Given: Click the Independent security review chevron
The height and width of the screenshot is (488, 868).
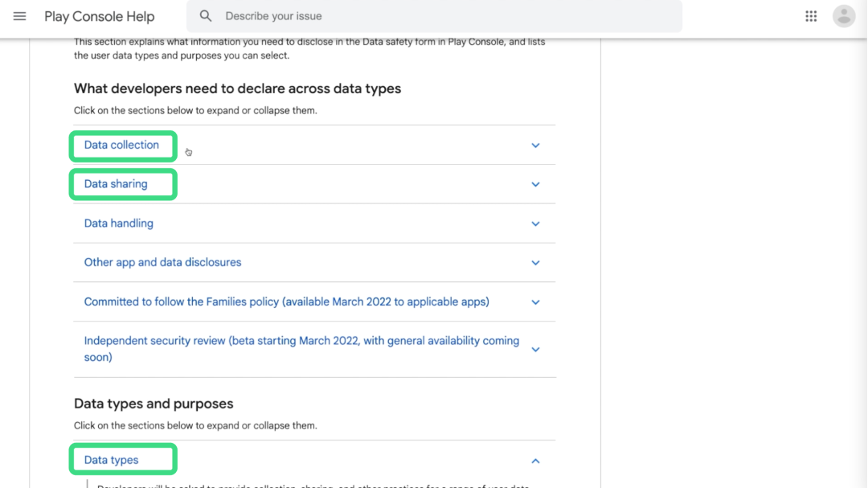Looking at the screenshot, I should [x=535, y=350].
